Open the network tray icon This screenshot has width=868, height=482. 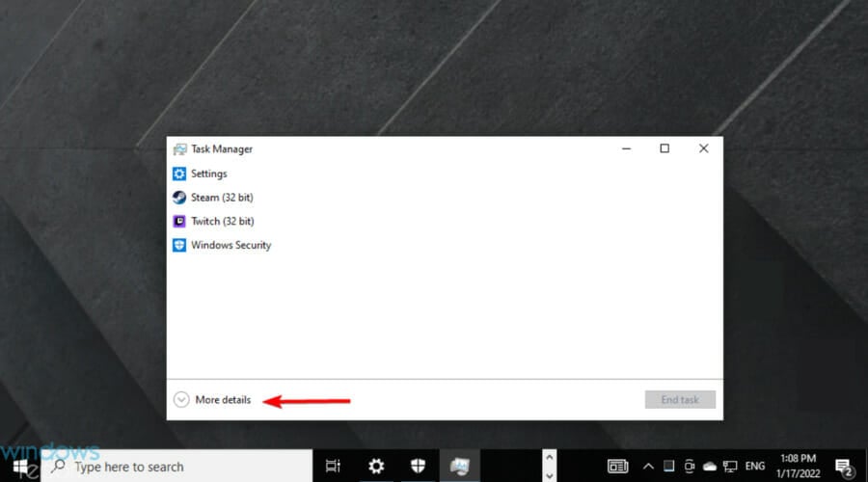730,467
